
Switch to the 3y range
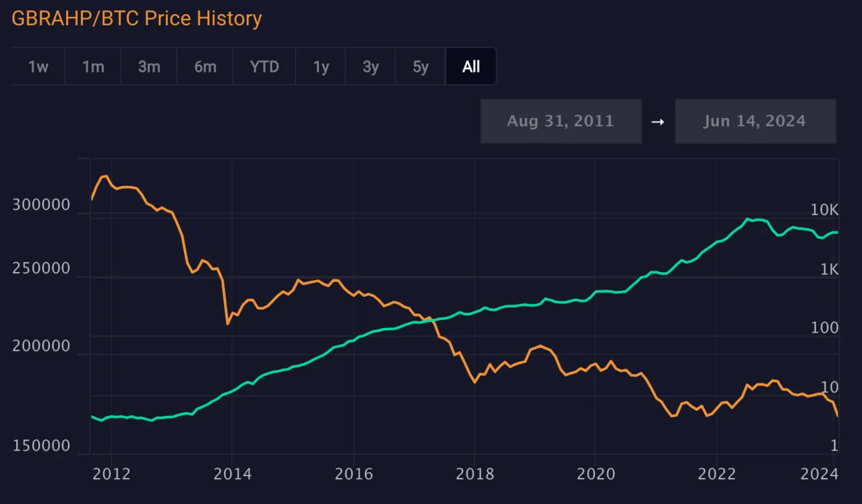pyautogui.click(x=370, y=67)
